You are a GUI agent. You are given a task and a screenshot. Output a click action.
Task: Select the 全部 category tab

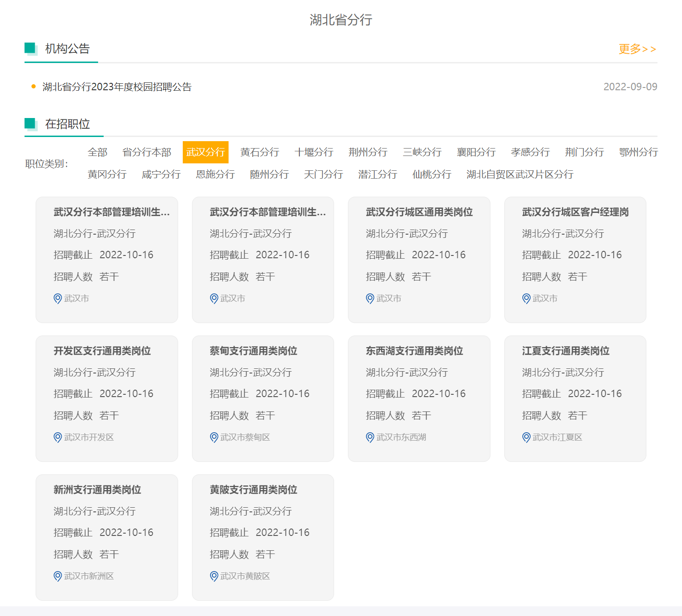pyautogui.click(x=98, y=152)
